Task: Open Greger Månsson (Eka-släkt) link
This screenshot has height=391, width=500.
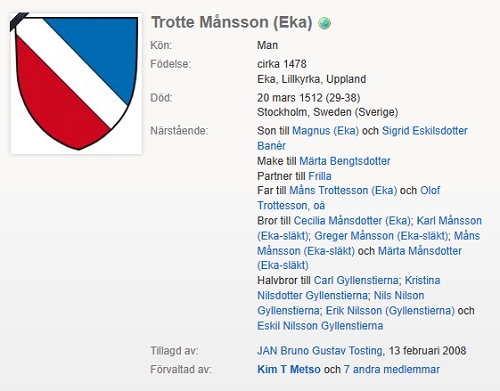Action: pyautogui.click(x=381, y=236)
